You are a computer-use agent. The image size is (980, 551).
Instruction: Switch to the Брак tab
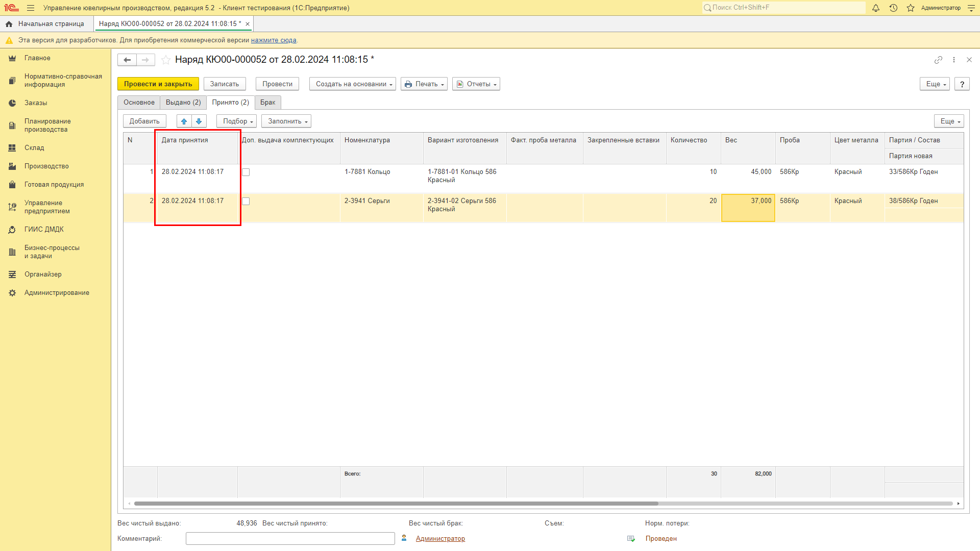tap(268, 103)
